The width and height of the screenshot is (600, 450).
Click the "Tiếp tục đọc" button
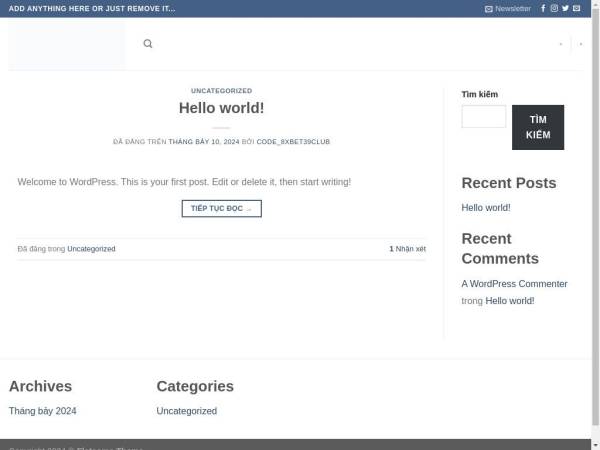click(x=221, y=208)
